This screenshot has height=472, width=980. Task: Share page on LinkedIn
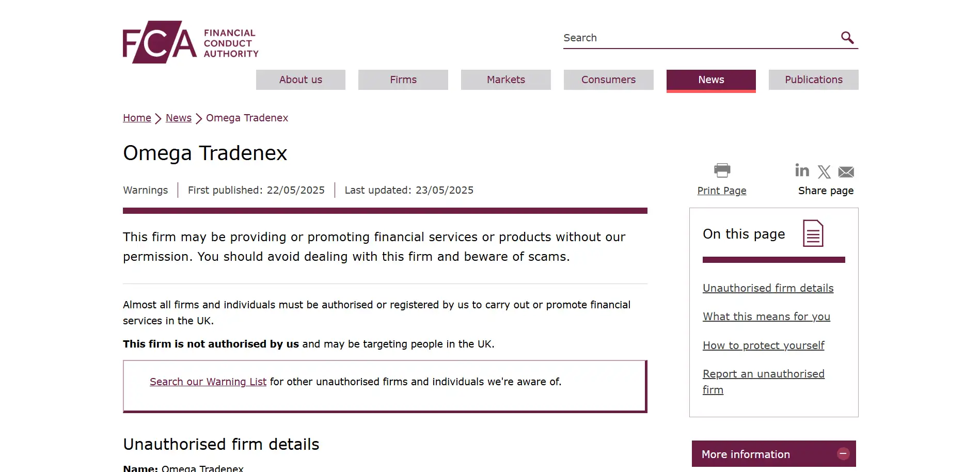tap(802, 170)
